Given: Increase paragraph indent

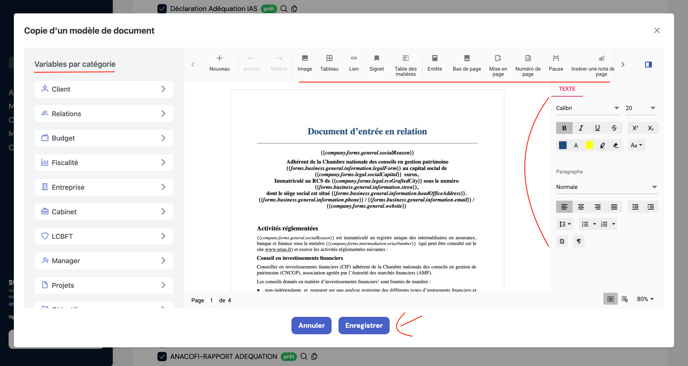Looking at the screenshot, I should point(651,207).
